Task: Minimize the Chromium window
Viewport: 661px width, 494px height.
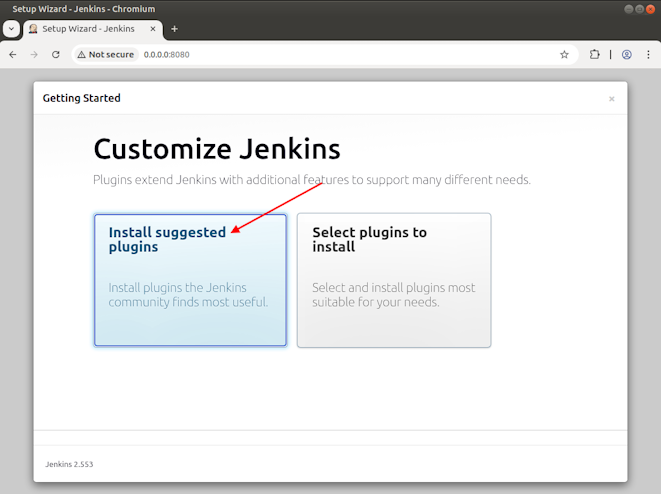Action: (614, 9)
